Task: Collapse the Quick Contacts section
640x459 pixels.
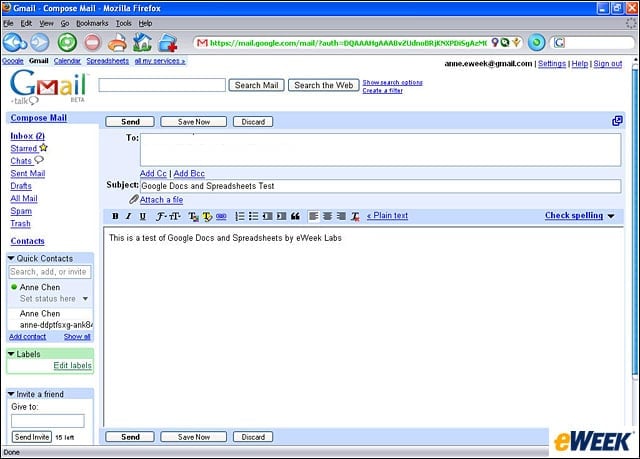Action: [11, 258]
